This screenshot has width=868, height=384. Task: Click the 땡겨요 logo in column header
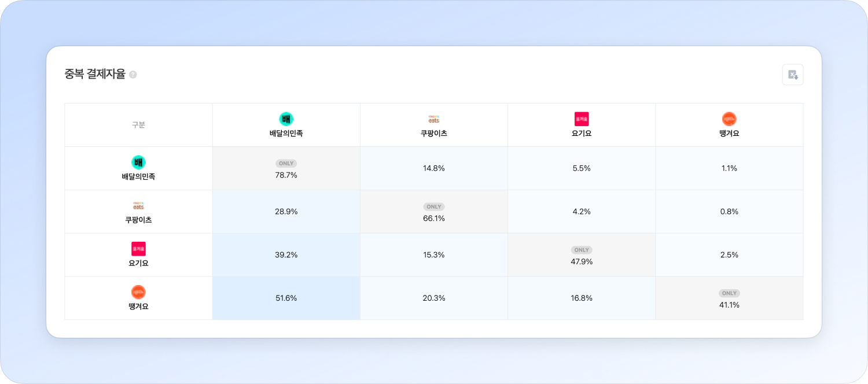pos(729,119)
